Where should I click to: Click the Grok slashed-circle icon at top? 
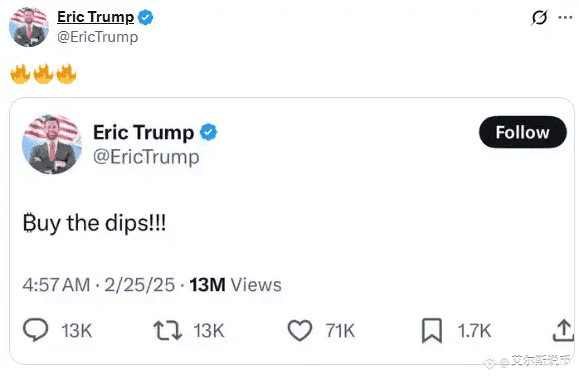pos(539,17)
